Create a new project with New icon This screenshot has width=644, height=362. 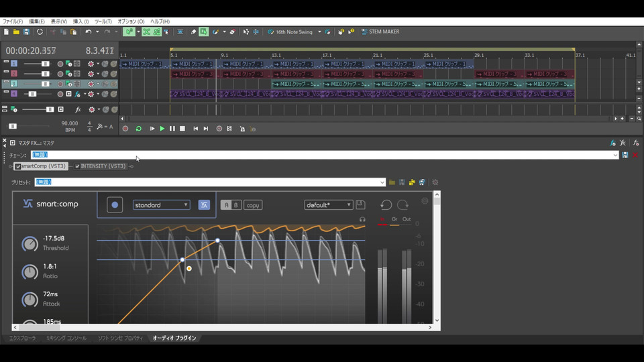click(6, 32)
